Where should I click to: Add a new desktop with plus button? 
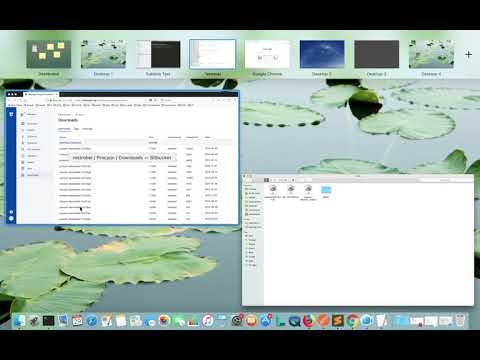[469, 54]
